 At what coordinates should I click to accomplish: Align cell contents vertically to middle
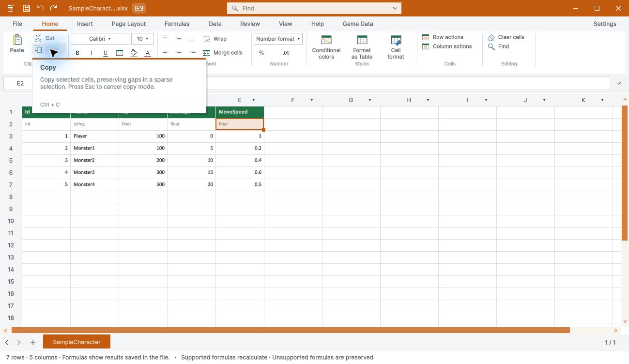[x=179, y=39]
